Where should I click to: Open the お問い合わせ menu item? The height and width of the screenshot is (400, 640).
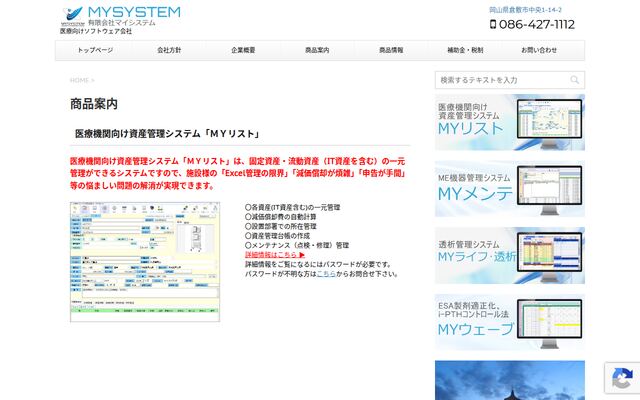click(539, 50)
